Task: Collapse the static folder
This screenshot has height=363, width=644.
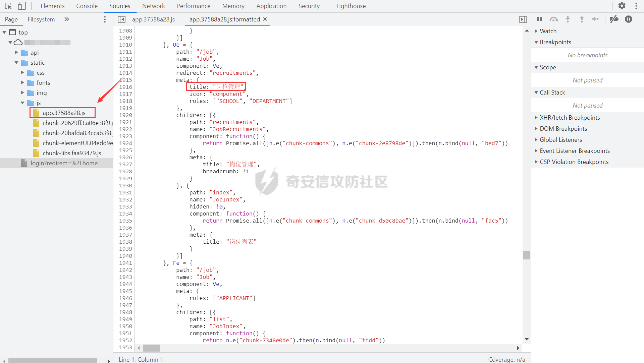Action: pos(16,63)
